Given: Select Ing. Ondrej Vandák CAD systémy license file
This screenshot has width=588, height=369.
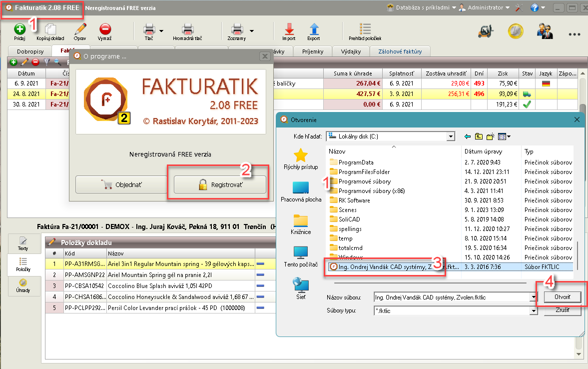Looking at the screenshot, I should tap(451, 267).
